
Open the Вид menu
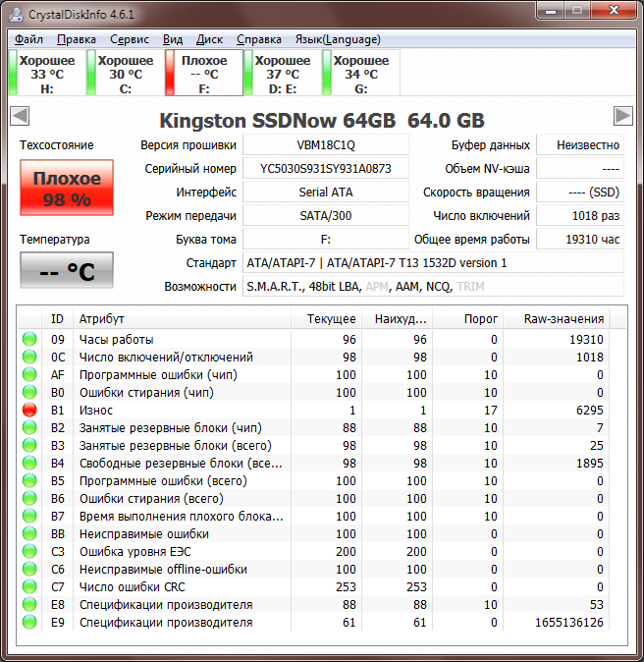(173, 39)
